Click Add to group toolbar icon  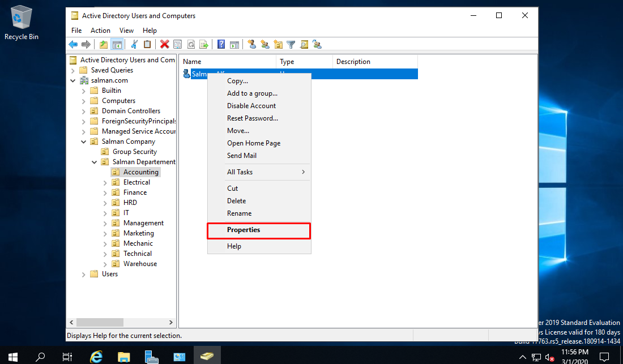[317, 45]
